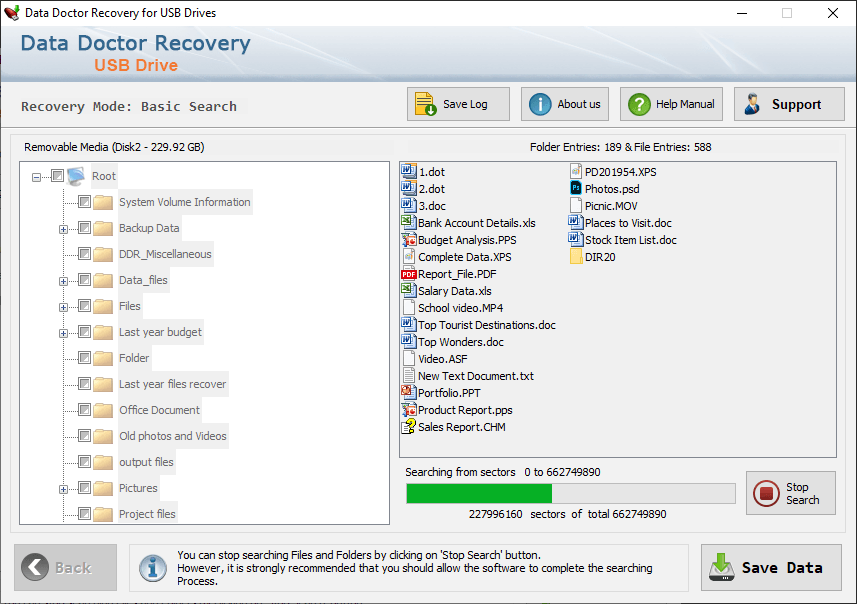Click the Excel icon beside Bank Account Details.xls

409,222
